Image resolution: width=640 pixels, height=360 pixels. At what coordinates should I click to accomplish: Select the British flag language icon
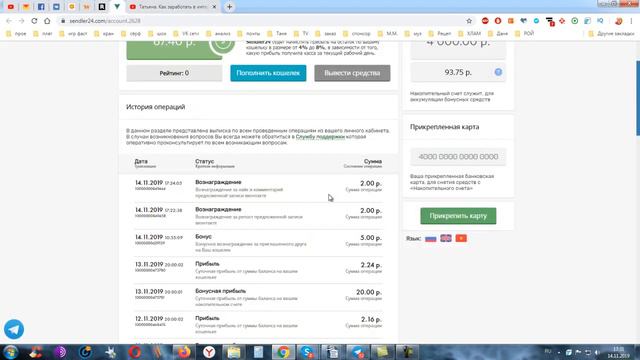click(446, 238)
